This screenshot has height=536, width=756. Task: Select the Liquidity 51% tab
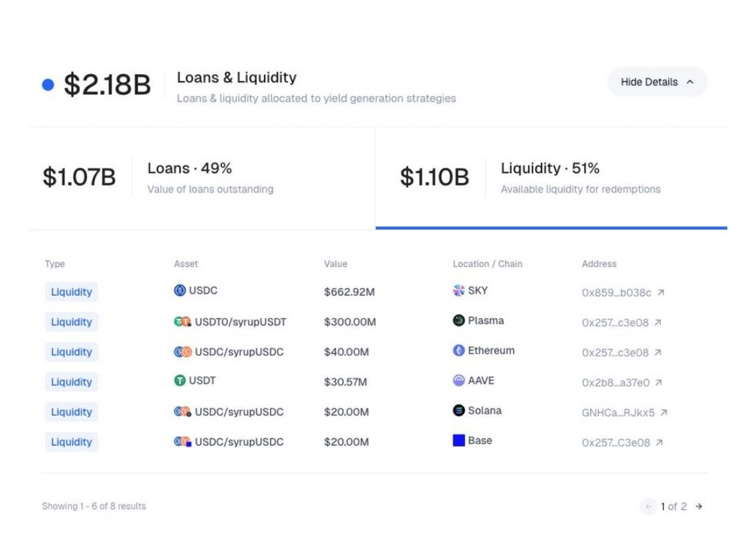(x=551, y=177)
